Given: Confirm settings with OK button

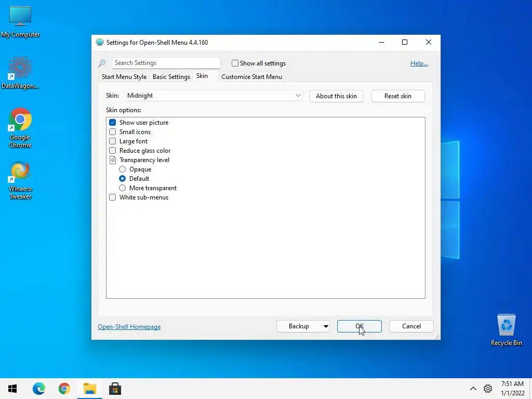Looking at the screenshot, I should tap(360, 326).
